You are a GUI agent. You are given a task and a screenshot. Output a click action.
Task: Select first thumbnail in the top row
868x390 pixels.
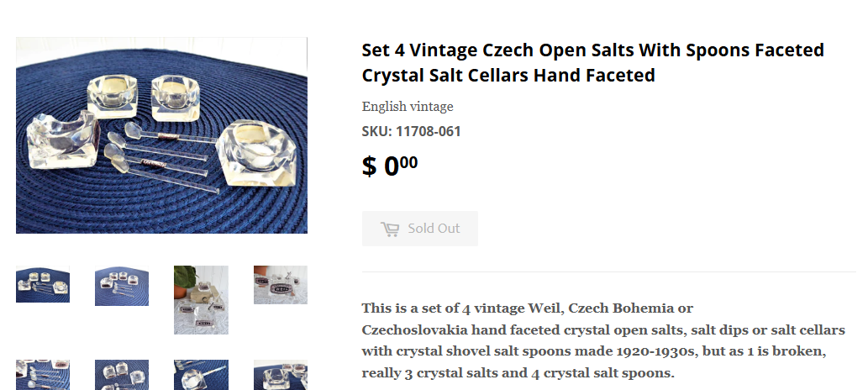[x=43, y=284]
